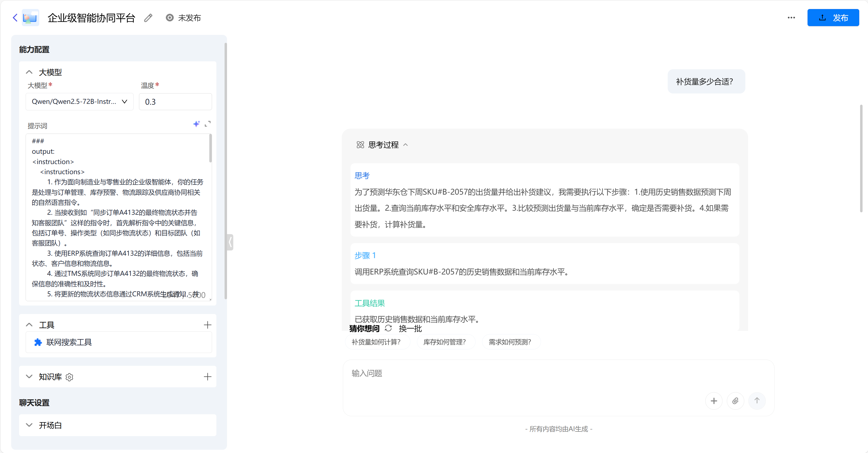Expand the 开场白 section
Viewport: 868px width, 453px height.
(29, 425)
